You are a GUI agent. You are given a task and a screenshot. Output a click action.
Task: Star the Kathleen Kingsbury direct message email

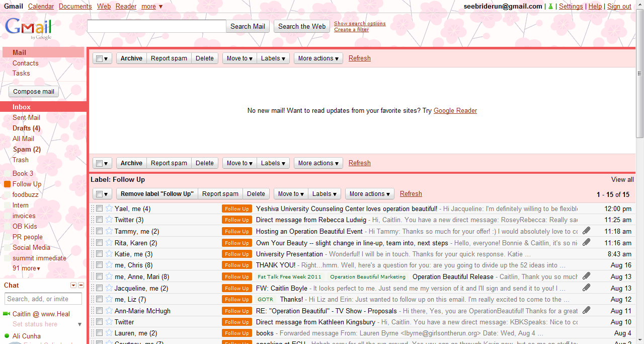[109, 322]
